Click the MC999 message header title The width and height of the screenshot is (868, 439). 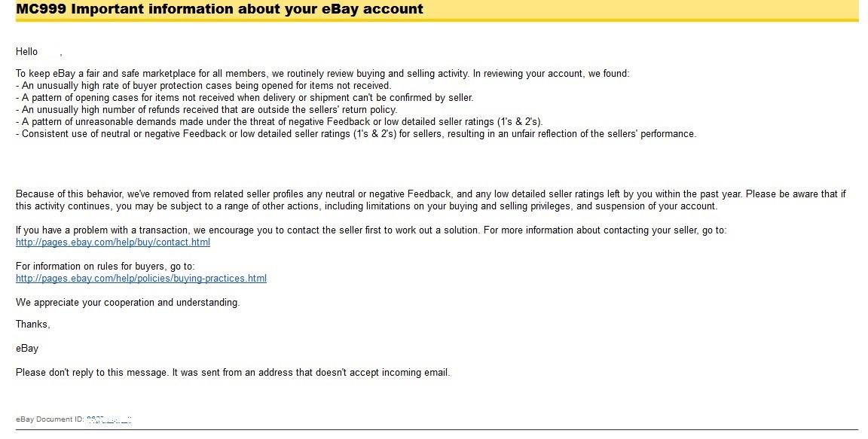[219, 10]
